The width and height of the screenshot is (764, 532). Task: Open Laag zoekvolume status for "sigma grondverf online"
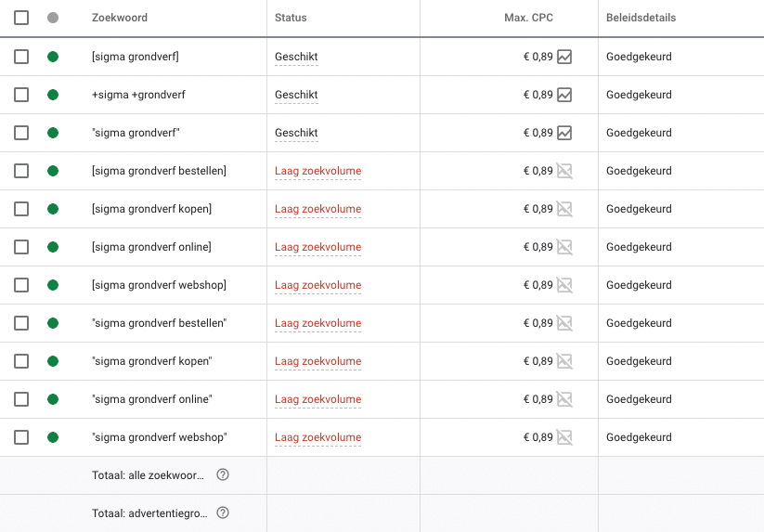point(317,399)
